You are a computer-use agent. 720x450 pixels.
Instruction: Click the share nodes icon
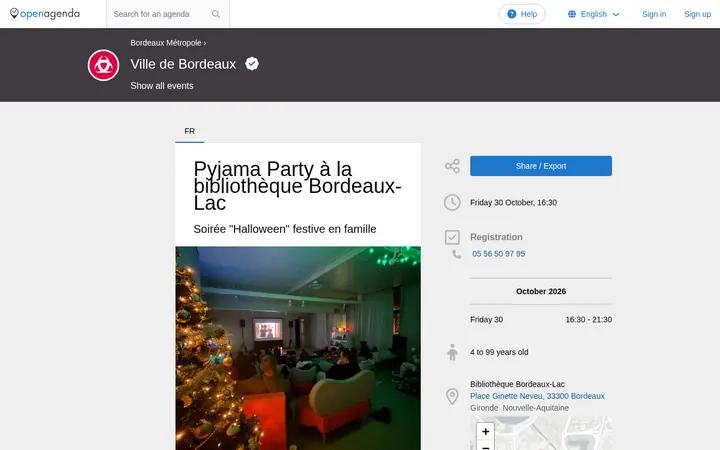pos(452,166)
